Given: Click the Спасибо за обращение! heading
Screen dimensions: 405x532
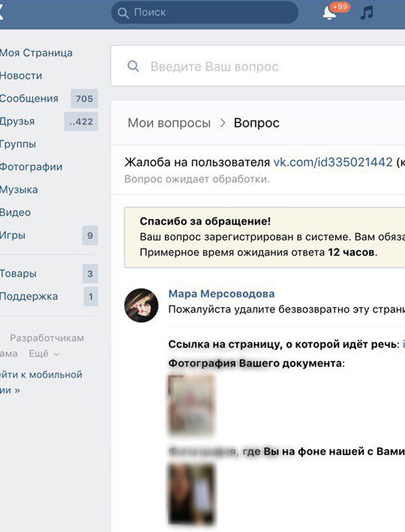Looking at the screenshot, I should point(205,221).
